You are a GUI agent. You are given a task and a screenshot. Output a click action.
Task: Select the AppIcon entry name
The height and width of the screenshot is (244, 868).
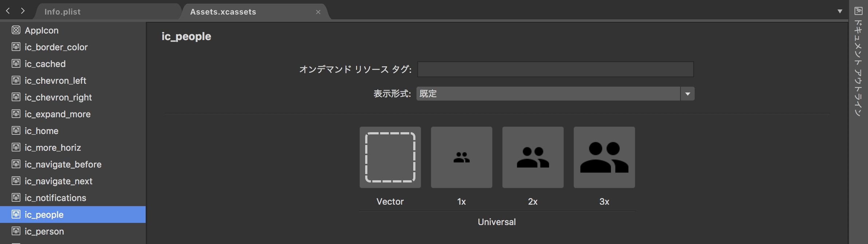point(42,31)
